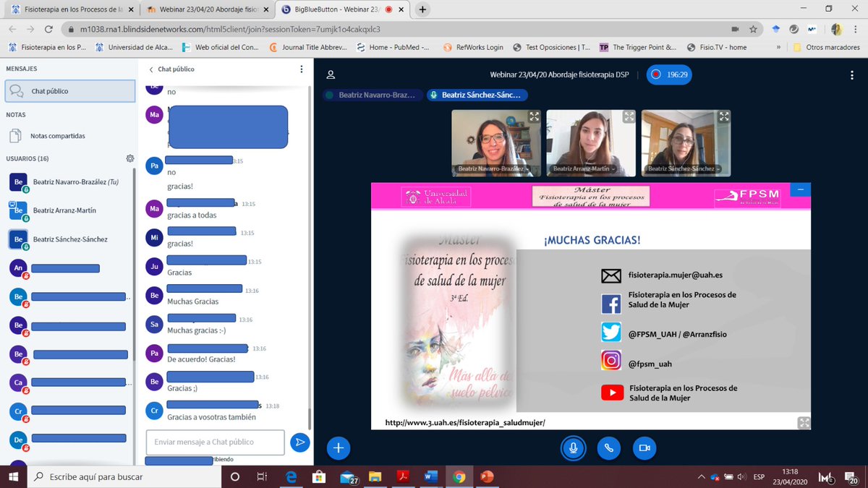
Task: Open the Usuarios management gear
Action: tap(130, 158)
